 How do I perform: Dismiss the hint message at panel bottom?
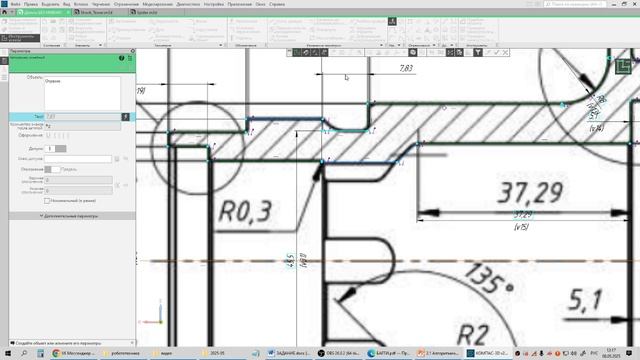(132, 343)
